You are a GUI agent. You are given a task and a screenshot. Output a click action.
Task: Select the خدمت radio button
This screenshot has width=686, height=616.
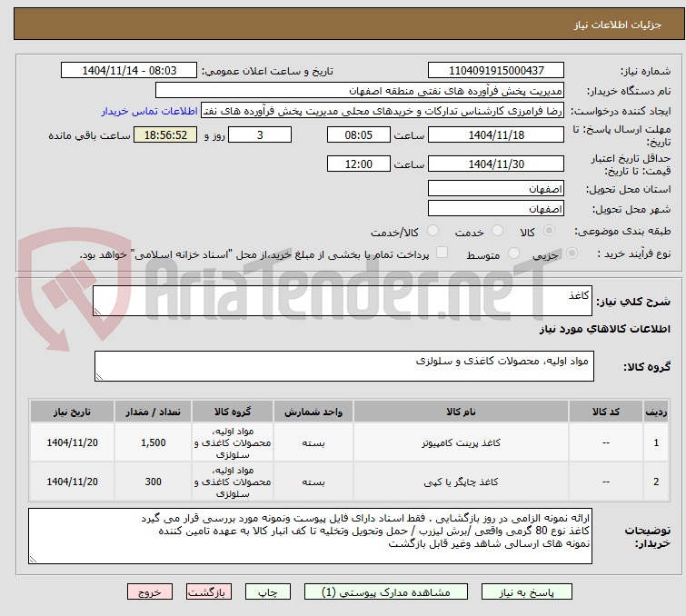click(x=497, y=231)
